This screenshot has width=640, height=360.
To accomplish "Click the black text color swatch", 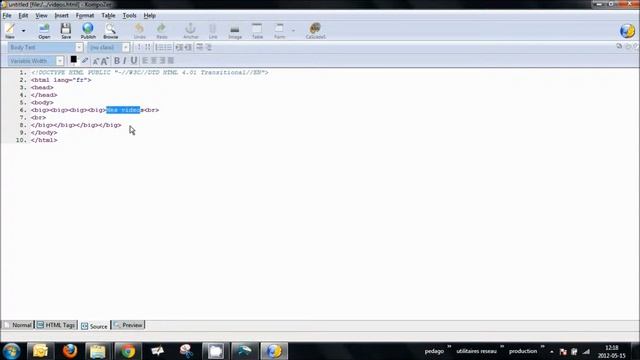I will point(73,60).
